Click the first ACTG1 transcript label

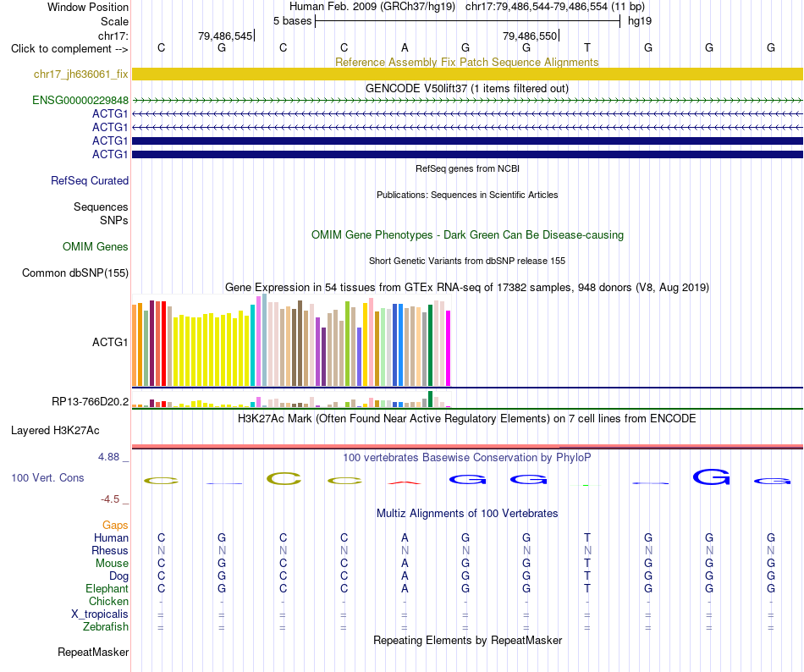point(110,113)
